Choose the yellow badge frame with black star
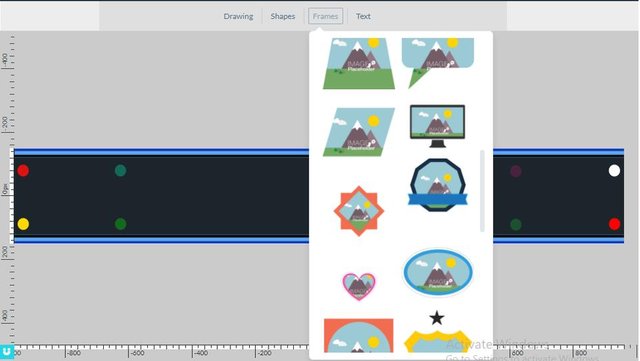 coord(437,331)
